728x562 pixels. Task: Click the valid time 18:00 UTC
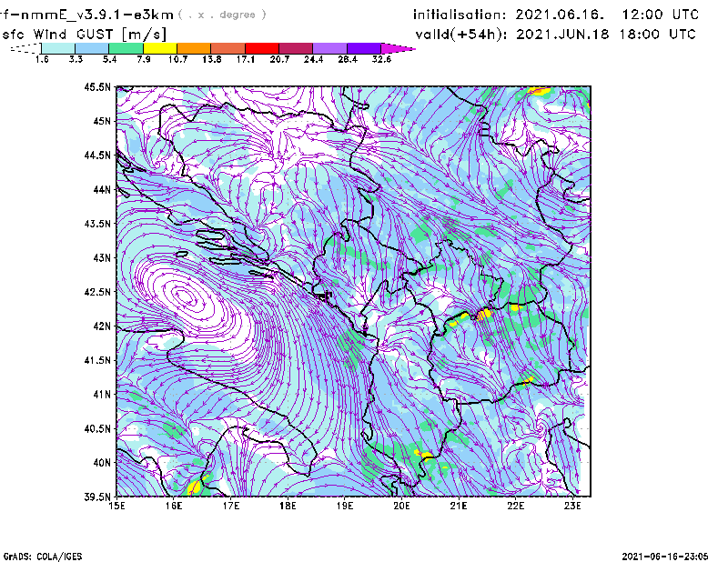click(658, 34)
